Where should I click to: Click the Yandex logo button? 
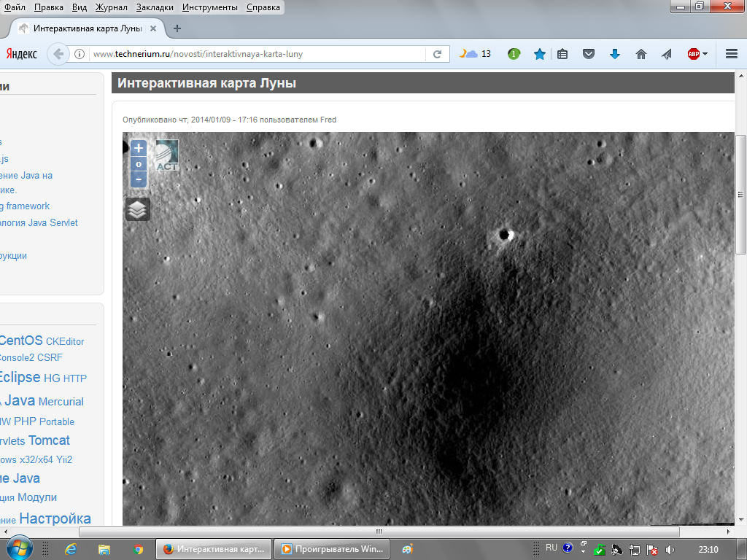pyautogui.click(x=21, y=54)
